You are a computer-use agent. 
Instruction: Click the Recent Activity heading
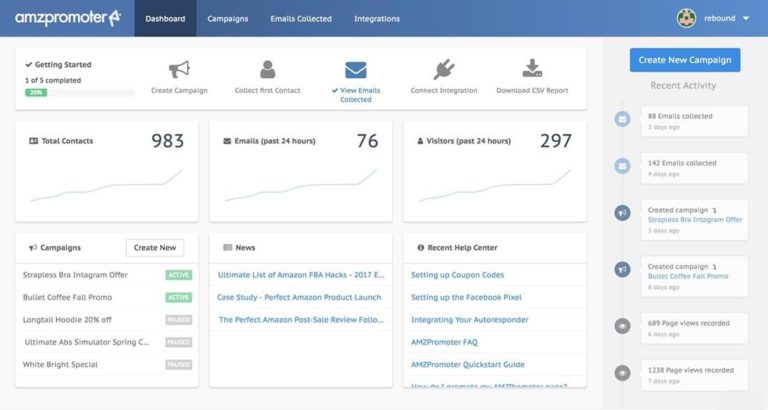pos(683,86)
